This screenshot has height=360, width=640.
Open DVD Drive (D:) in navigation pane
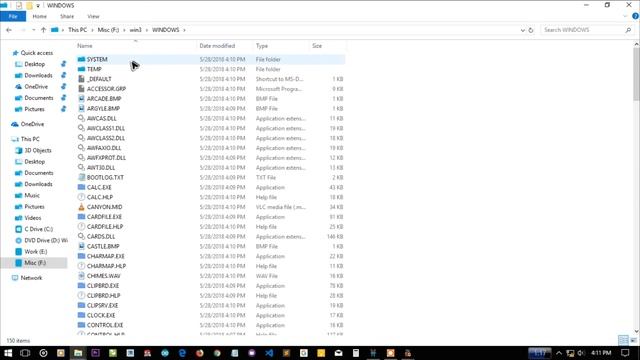pos(46,240)
